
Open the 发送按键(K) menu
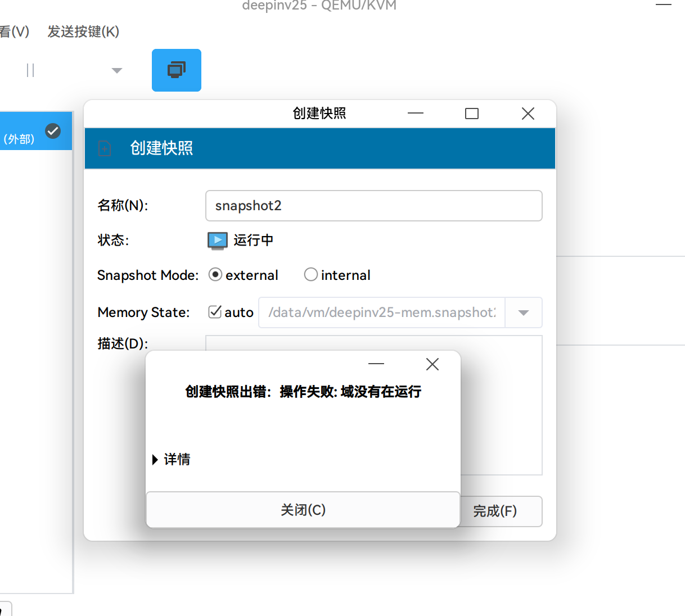(x=83, y=32)
